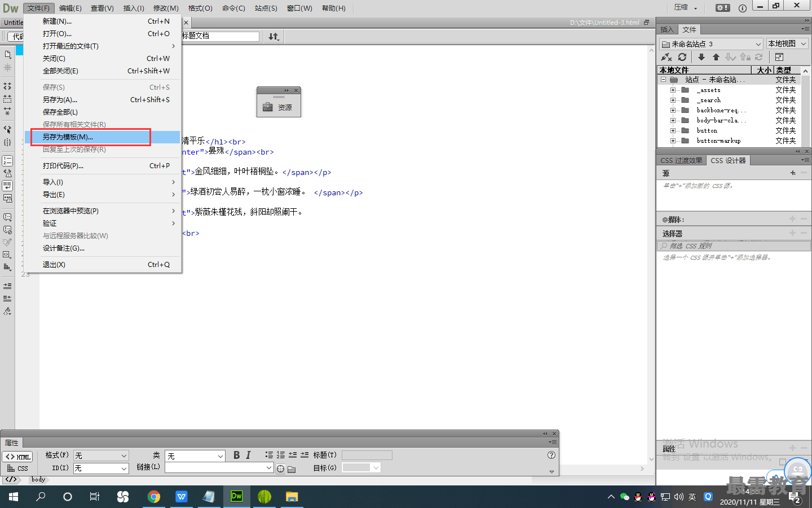Image resolution: width=812 pixels, height=508 pixels.
Task: Select the 属性 panel tab
Action: pos(12,443)
